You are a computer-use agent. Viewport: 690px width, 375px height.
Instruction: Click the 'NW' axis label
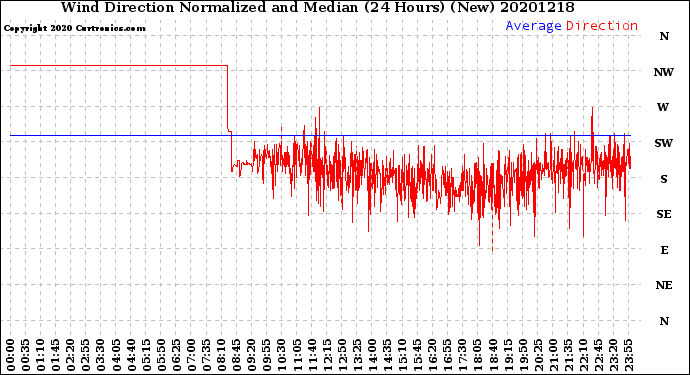(664, 72)
